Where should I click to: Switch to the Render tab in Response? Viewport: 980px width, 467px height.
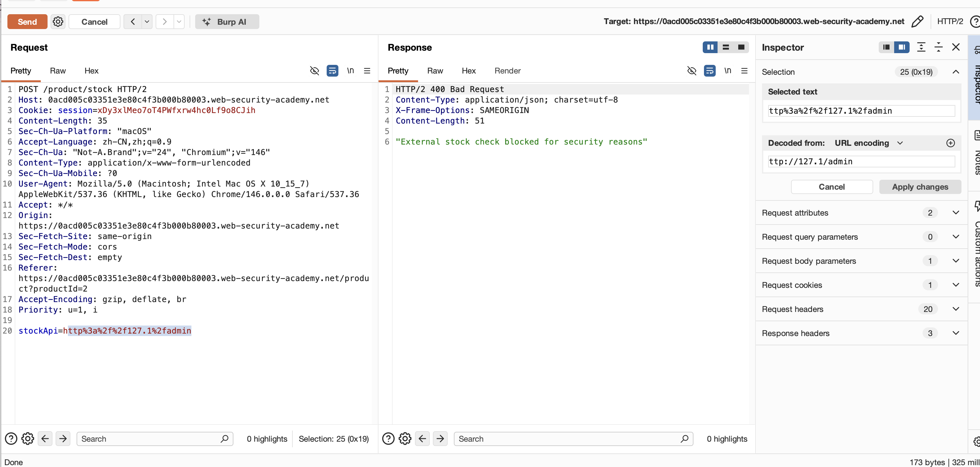click(507, 71)
